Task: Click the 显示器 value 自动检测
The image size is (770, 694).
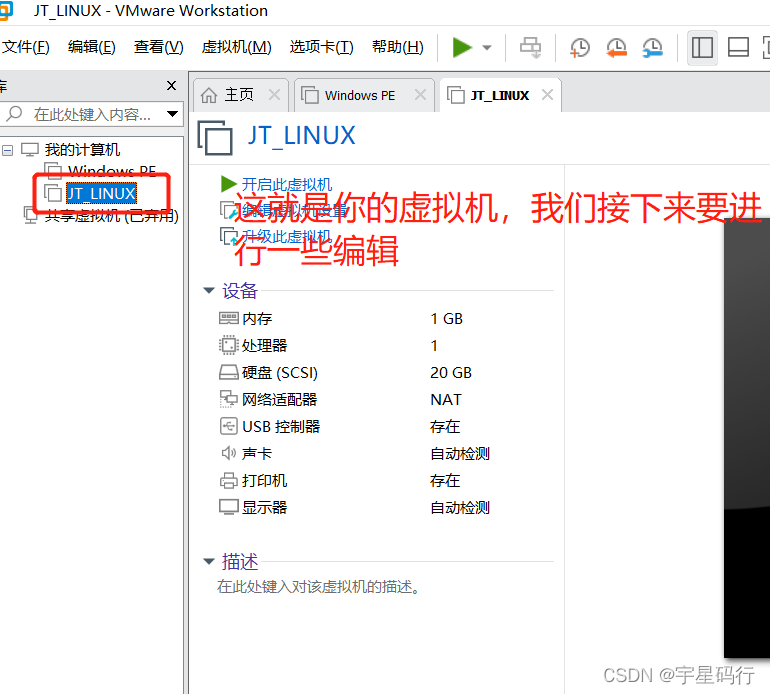Action: point(460,508)
